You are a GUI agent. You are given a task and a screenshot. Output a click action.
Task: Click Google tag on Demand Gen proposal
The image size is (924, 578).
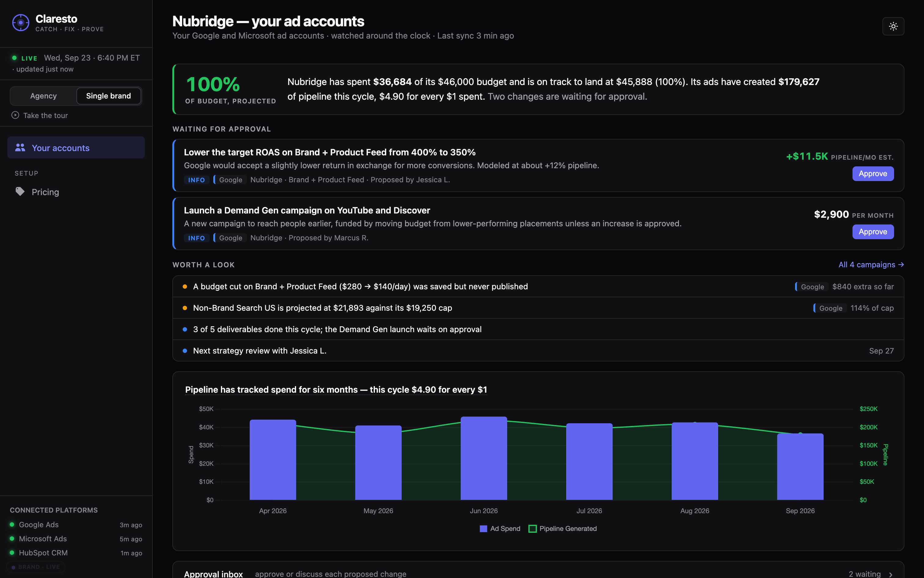(x=230, y=238)
